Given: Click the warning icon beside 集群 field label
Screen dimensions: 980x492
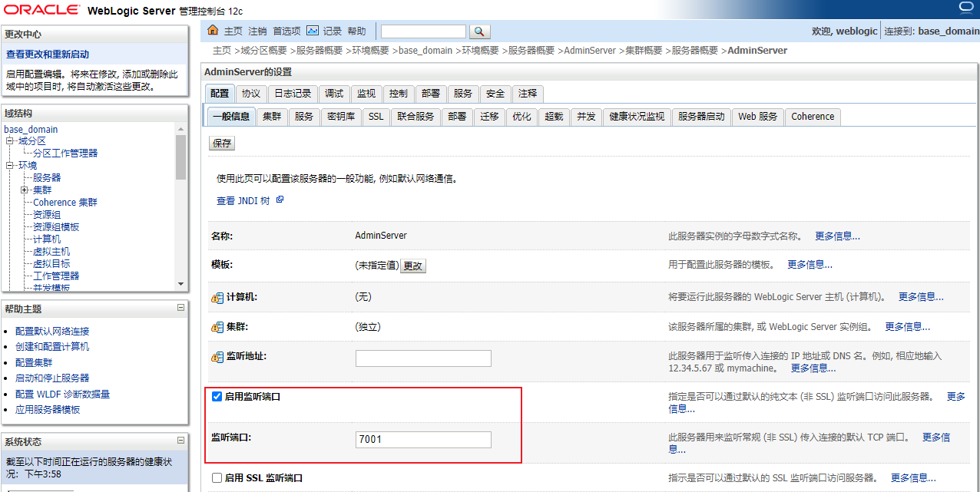Looking at the screenshot, I should pyautogui.click(x=217, y=327).
